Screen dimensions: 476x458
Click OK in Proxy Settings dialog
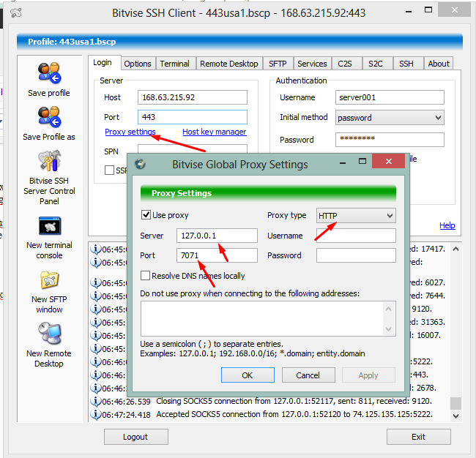[248, 375]
